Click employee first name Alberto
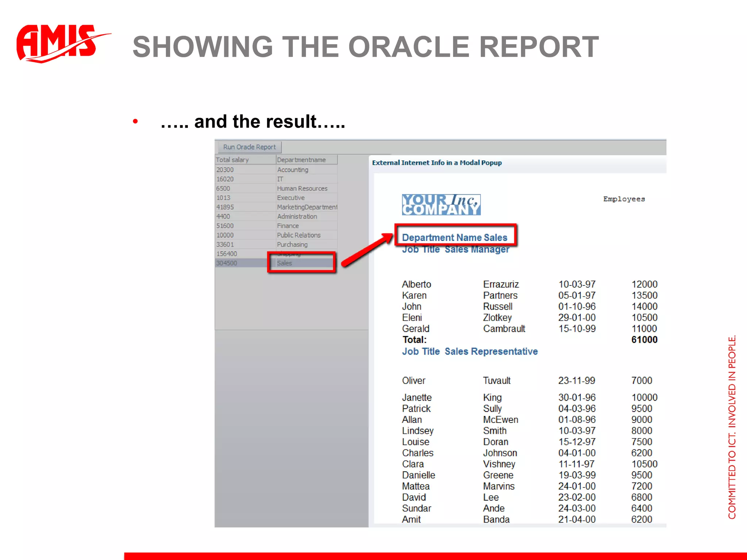 [x=417, y=284]
